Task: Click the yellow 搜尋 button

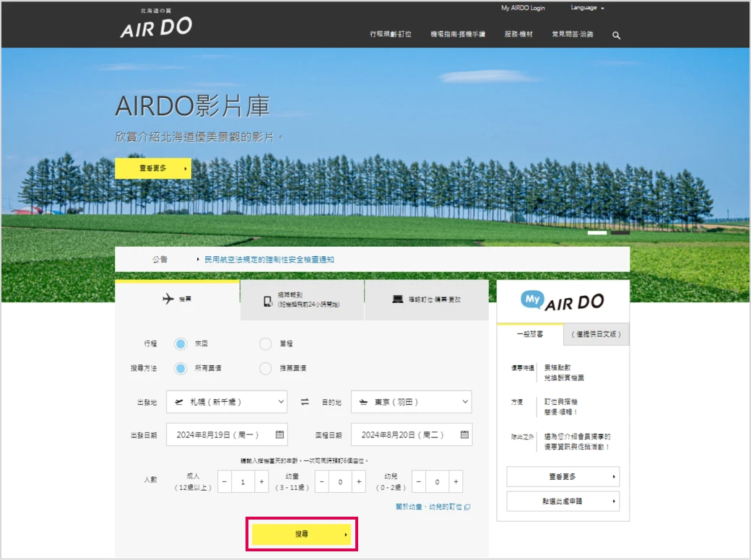Action: tap(302, 534)
